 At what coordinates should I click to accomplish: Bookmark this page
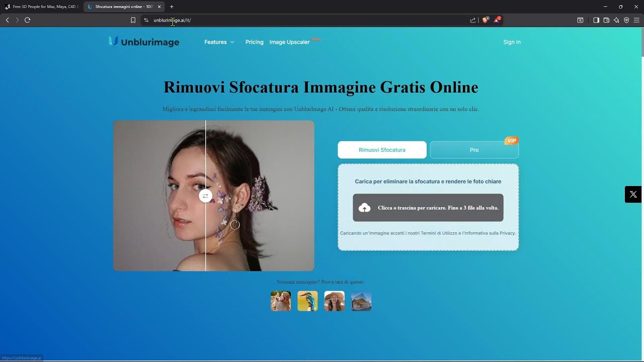point(133,20)
